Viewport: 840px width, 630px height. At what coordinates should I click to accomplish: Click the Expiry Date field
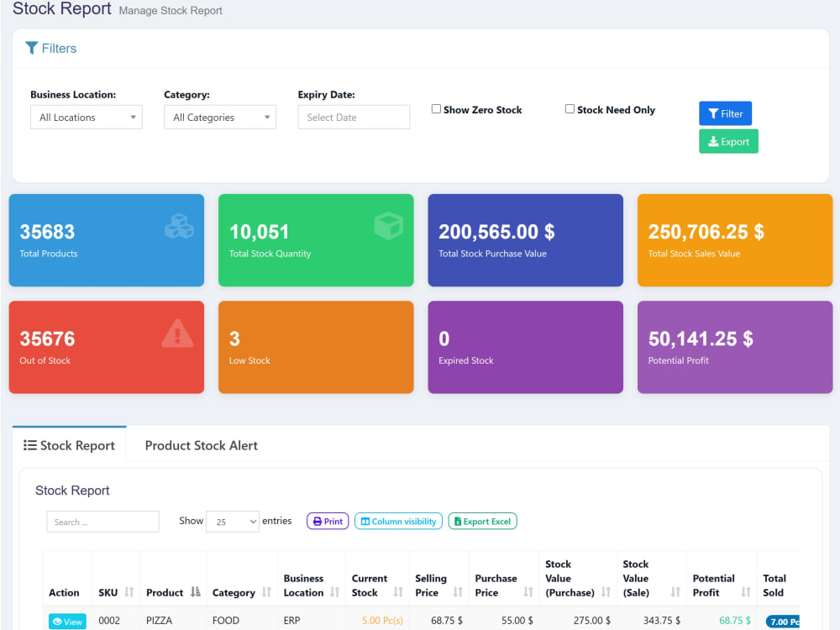point(354,118)
